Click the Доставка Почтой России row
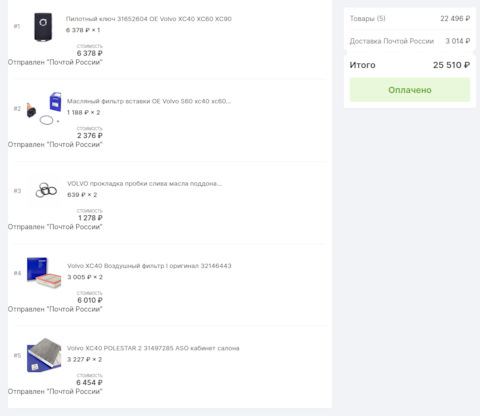 tap(410, 41)
